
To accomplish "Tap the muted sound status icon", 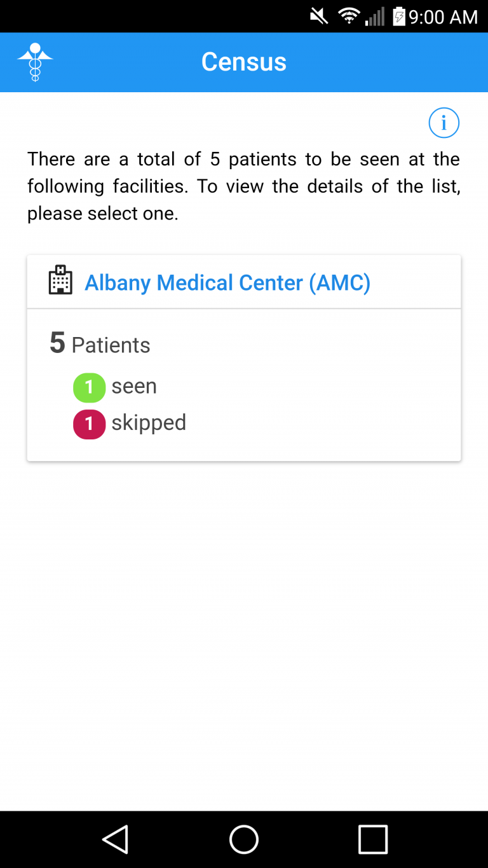I will pyautogui.click(x=319, y=16).
